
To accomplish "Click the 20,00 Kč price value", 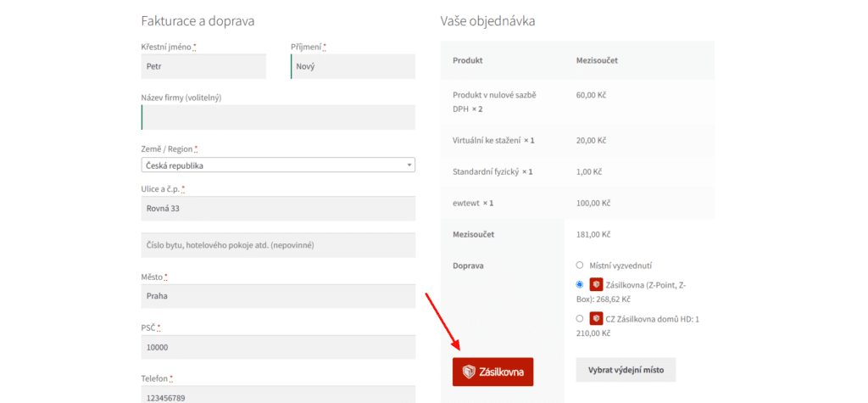I will click(591, 140).
